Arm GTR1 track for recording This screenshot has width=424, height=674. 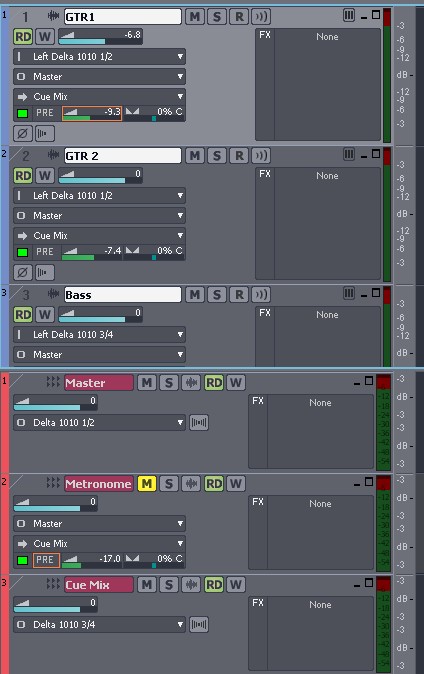click(240, 17)
